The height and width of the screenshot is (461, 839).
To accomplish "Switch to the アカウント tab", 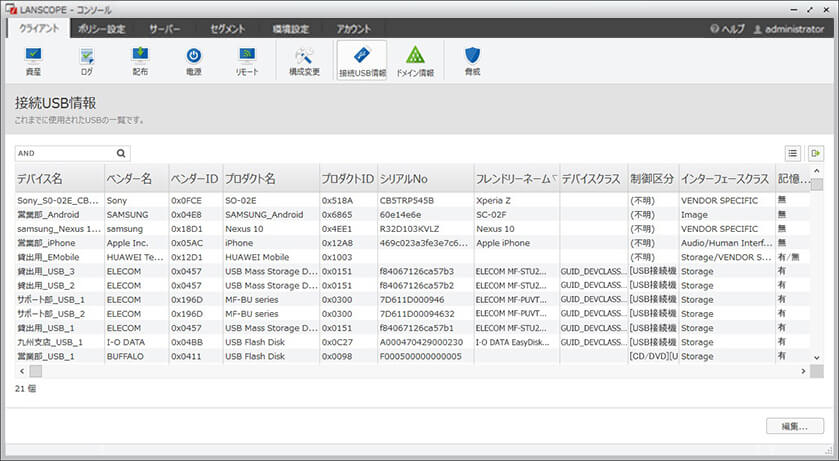I will pos(354,29).
